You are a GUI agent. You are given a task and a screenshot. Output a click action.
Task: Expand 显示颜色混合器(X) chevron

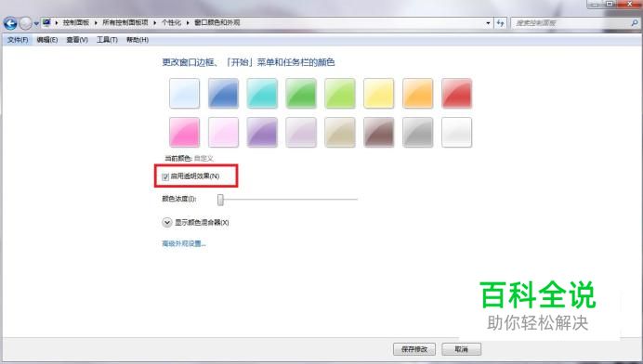167,223
